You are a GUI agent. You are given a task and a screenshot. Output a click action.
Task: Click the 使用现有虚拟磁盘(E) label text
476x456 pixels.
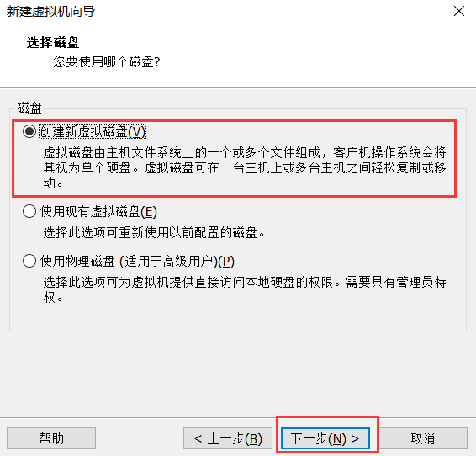click(98, 212)
